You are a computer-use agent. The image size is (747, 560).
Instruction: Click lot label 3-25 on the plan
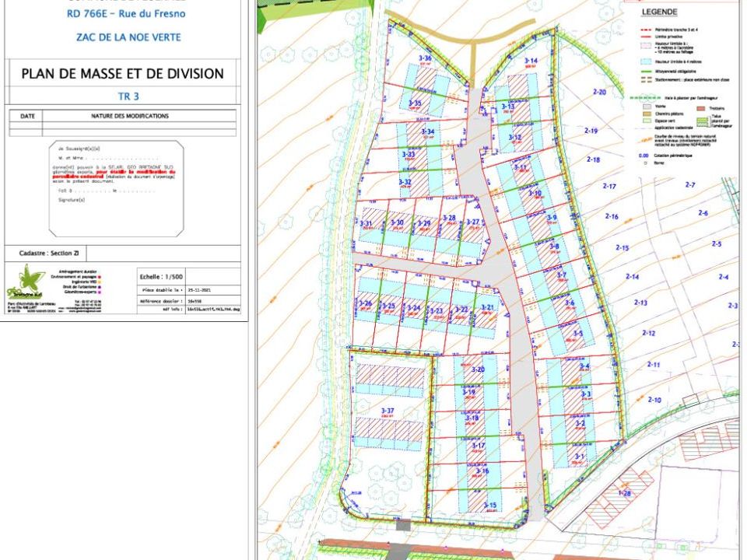pyautogui.click(x=389, y=306)
